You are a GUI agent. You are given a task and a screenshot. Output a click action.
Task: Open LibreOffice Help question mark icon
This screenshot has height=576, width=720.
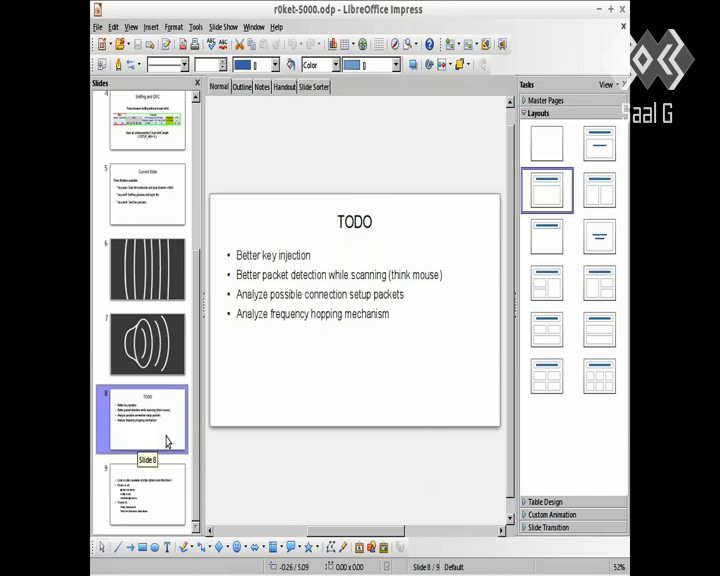tap(429, 44)
